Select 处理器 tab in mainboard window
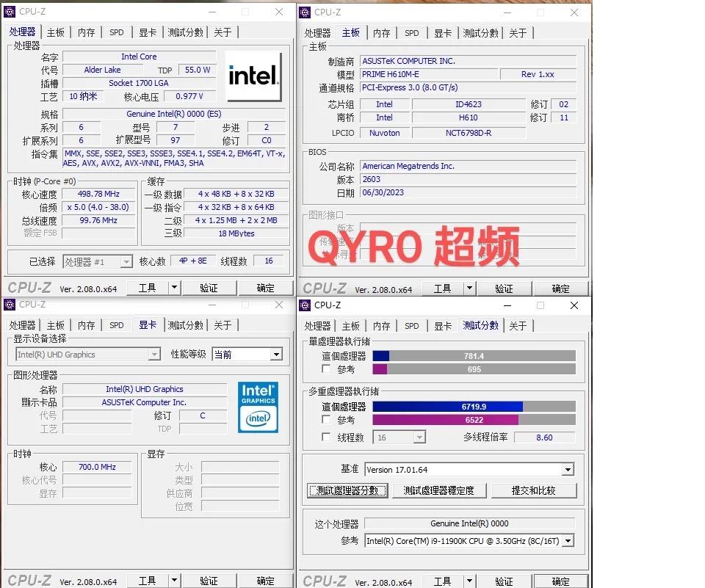Viewport: 705px width, 588px height. coord(317,33)
